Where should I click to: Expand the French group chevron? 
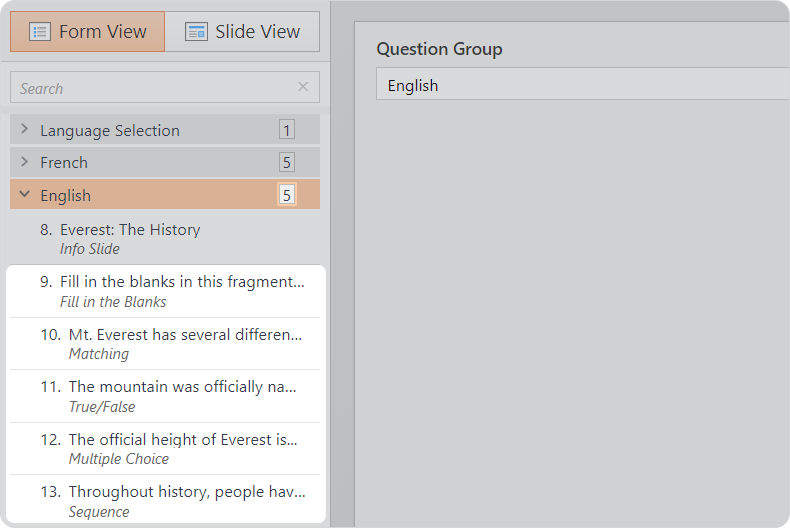pyautogui.click(x=25, y=162)
